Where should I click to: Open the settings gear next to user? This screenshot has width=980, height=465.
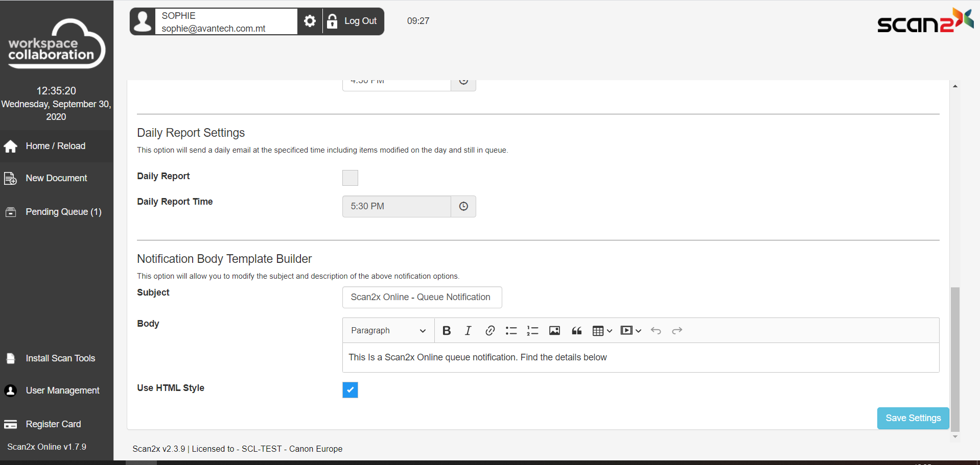point(310,21)
